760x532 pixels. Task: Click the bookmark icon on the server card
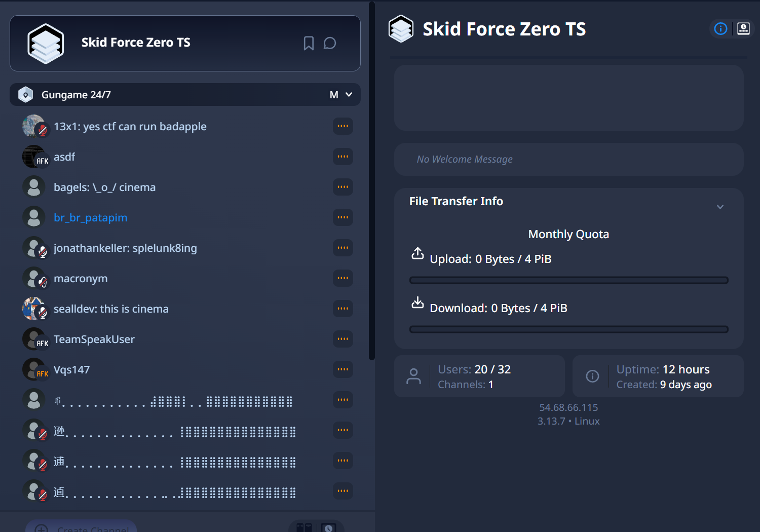pos(309,43)
